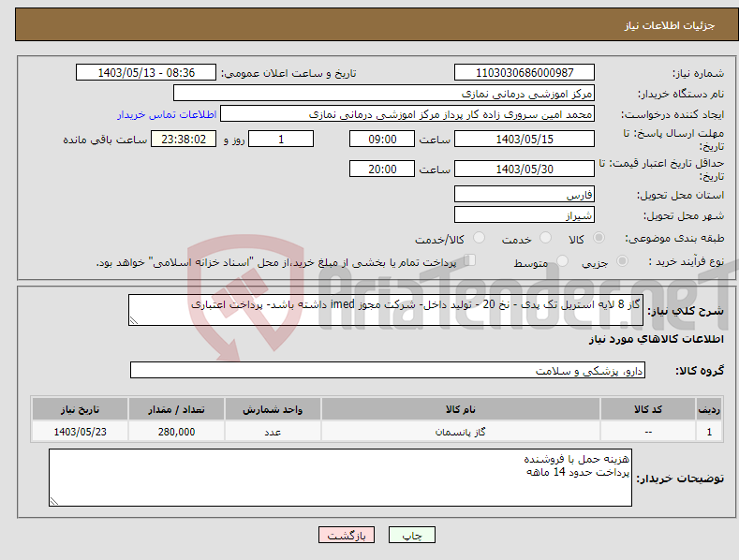Click the کد کالا column header
This screenshot has height=560, width=739.
click(648, 409)
